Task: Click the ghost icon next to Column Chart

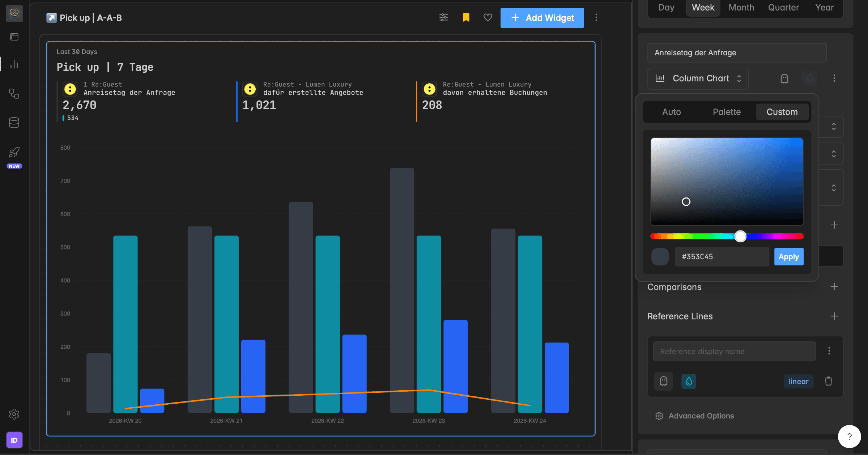Action: click(x=784, y=78)
